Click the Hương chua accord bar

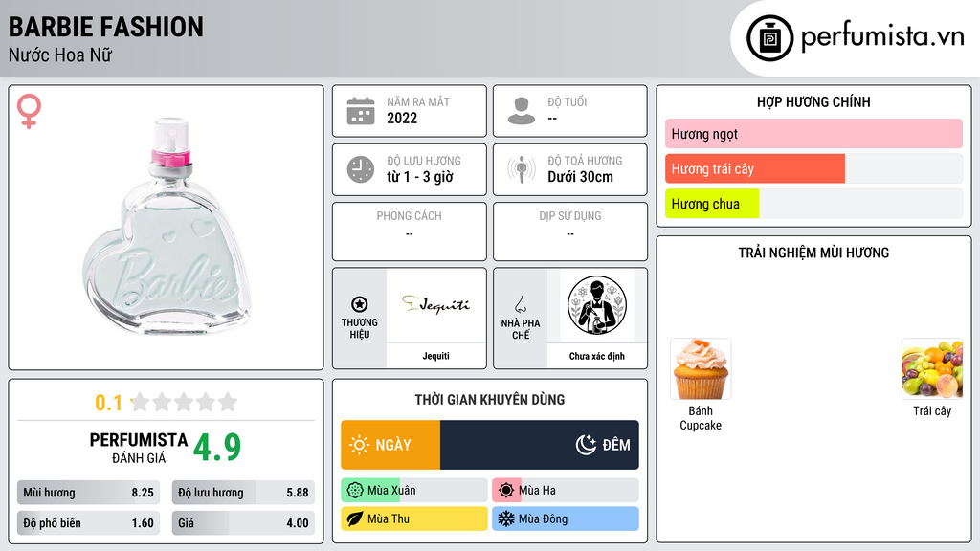(813, 204)
